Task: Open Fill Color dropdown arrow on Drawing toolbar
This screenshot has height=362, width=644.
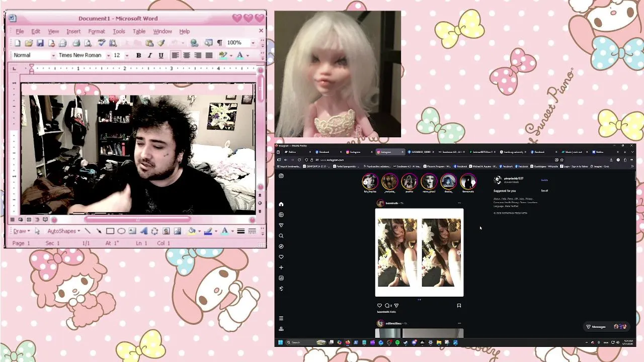Action: 199,231
